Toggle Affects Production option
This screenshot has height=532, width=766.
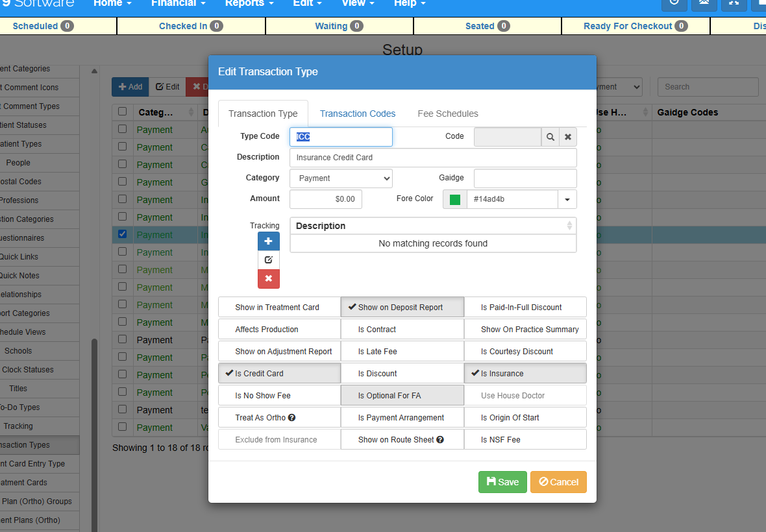(279, 330)
